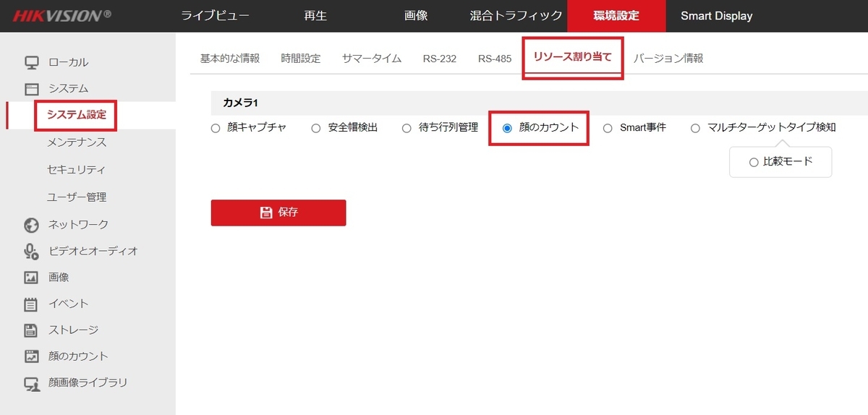Viewport: 868px width, 415px height.
Task: Open ローカル in the sidebar
Action: [x=69, y=62]
